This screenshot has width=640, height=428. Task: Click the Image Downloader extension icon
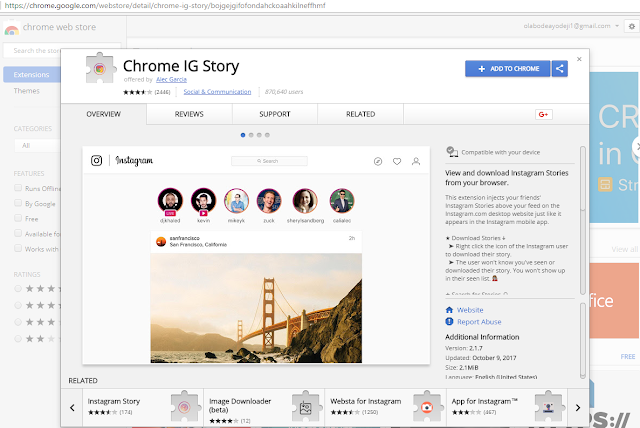click(x=305, y=406)
